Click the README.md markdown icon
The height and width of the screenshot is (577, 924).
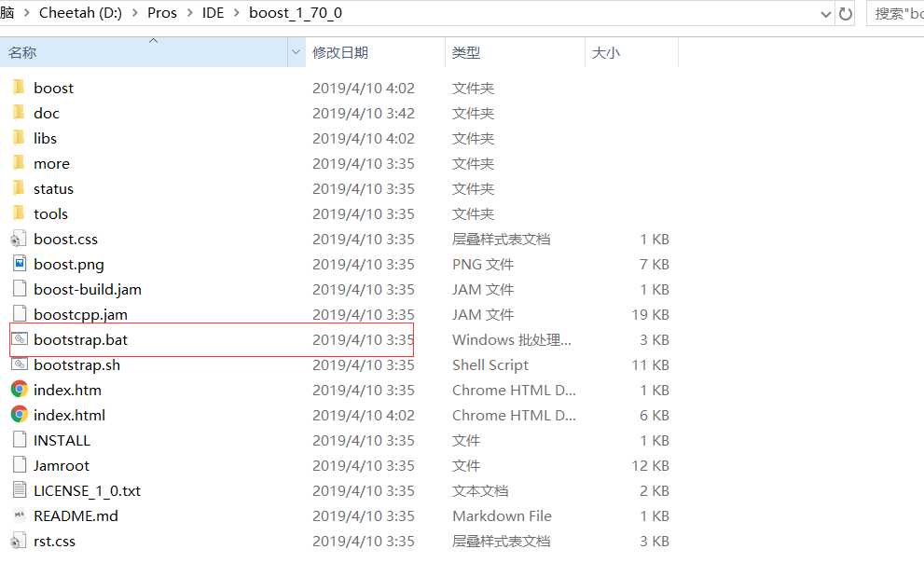pos(20,515)
